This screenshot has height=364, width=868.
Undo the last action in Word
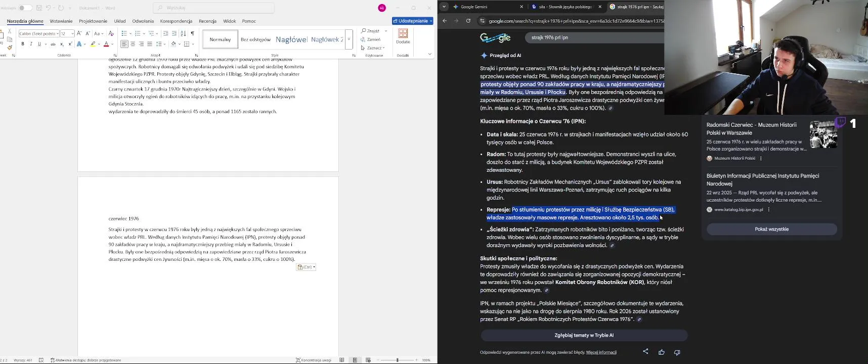coord(49,8)
